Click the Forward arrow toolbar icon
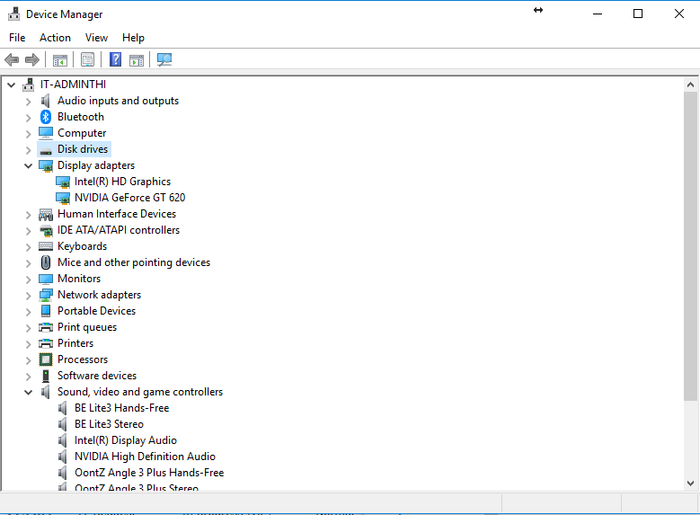700x515 pixels. [x=32, y=59]
